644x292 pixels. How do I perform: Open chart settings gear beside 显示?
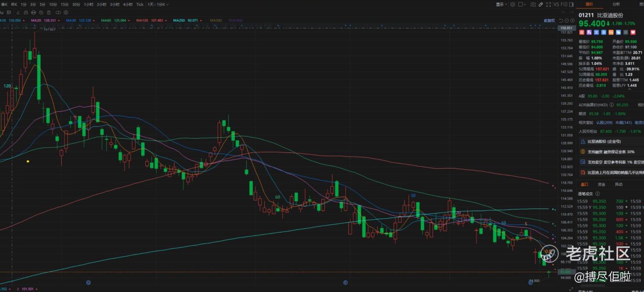[513, 4]
